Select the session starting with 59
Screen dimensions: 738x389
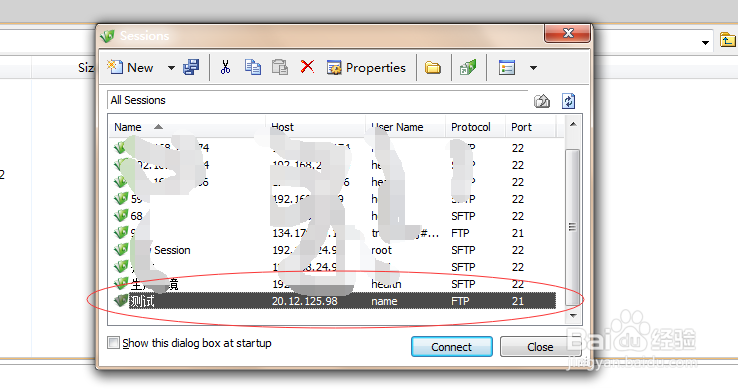334,199
